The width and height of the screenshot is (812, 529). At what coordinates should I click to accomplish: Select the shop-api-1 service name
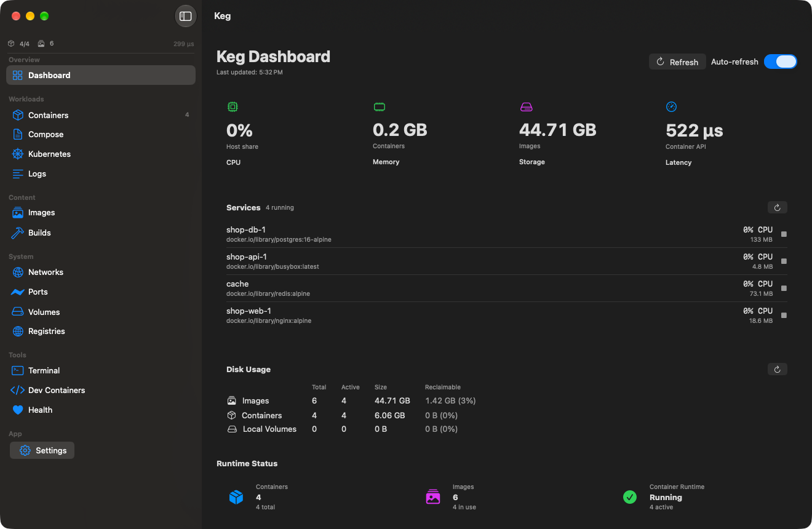tap(247, 257)
